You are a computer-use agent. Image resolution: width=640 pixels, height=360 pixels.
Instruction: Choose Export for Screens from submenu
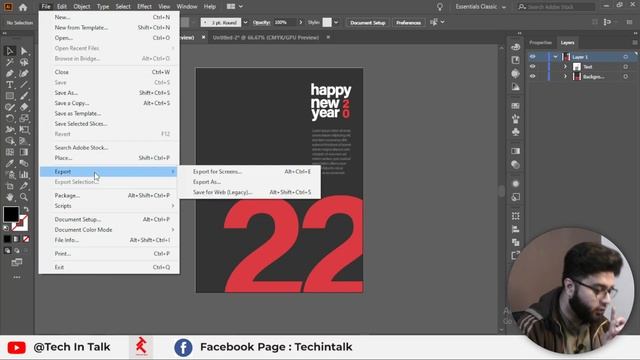(250, 171)
